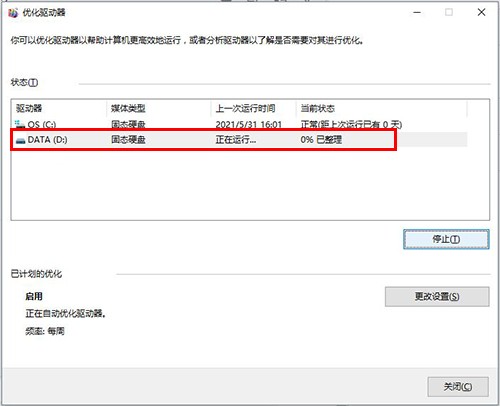
Task: Sort by the 驱动器 column header
Action: pyautogui.click(x=59, y=108)
